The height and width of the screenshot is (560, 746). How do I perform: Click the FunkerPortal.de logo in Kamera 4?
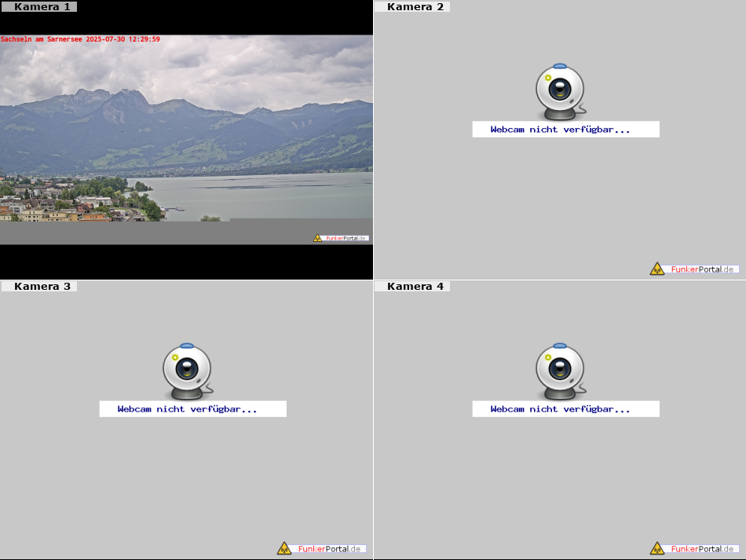(x=695, y=548)
